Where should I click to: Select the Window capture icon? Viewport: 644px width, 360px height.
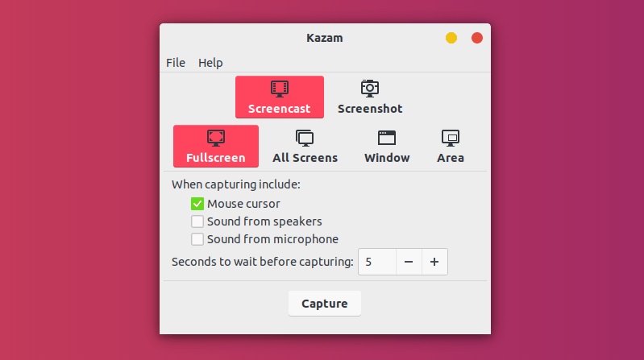[x=387, y=138]
